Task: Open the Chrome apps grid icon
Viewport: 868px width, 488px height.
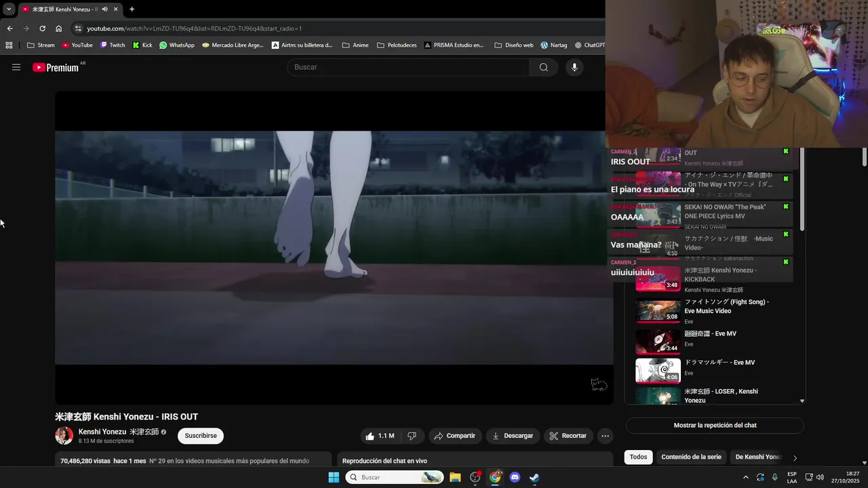Action: [9, 45]
